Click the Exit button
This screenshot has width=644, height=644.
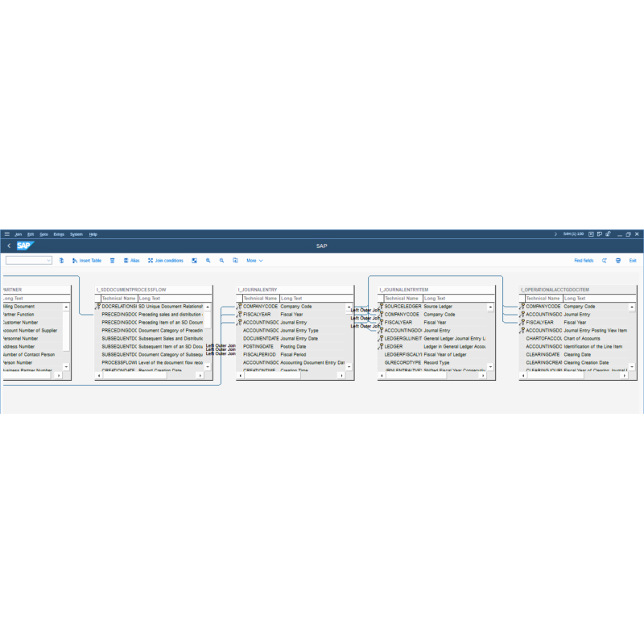[633, 260]
